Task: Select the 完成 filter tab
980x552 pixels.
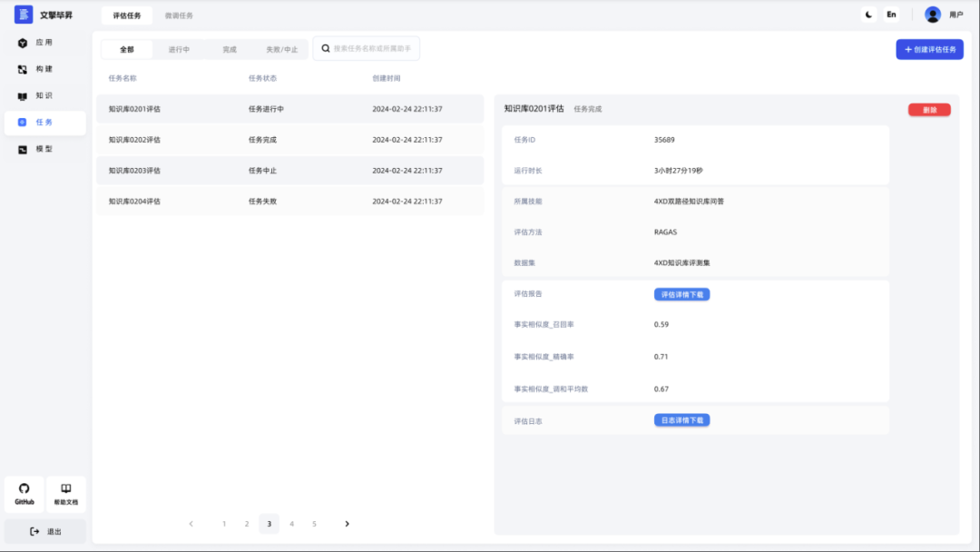Action: [230, 49]
